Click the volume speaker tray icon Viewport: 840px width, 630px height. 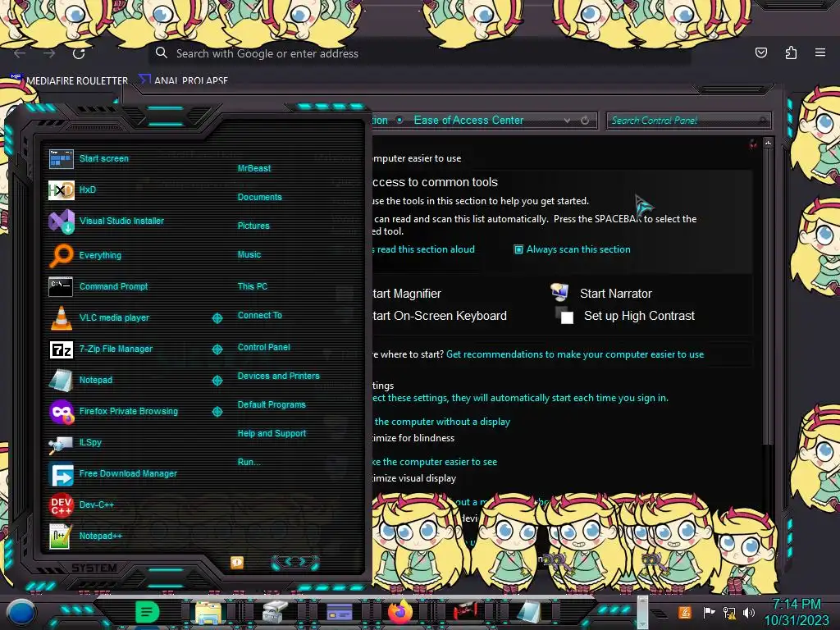click(749, 612)
